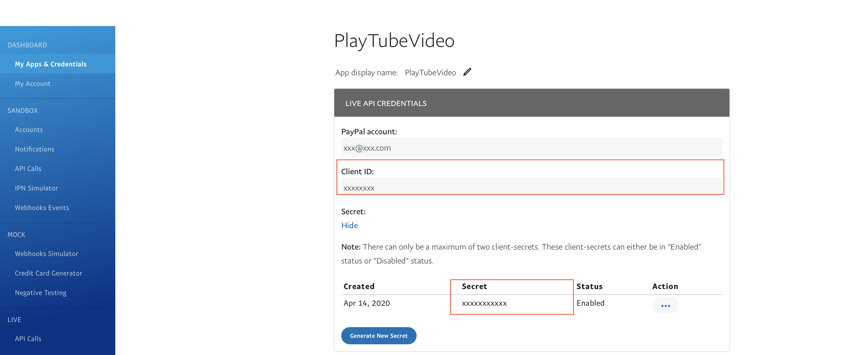
Task: Go to My Account in sidebar
Action: click(33, 84)
